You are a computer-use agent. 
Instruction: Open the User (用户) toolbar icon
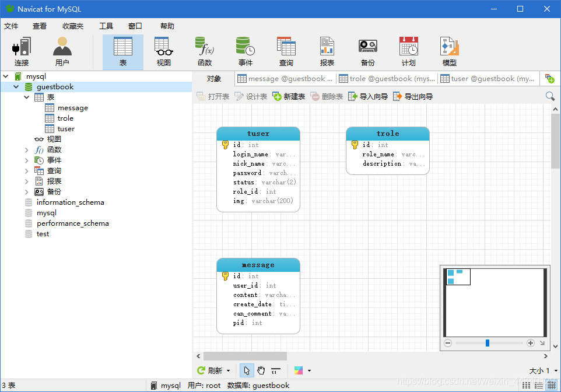(62, 51)
